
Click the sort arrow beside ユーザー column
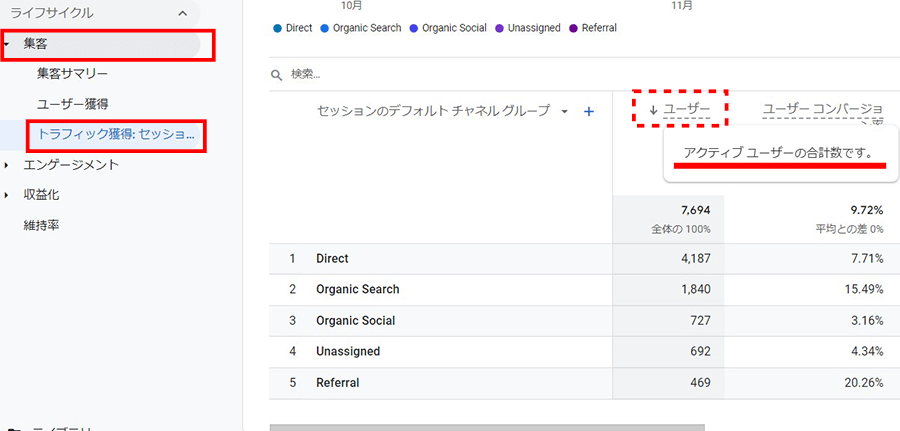pos(654,110)
